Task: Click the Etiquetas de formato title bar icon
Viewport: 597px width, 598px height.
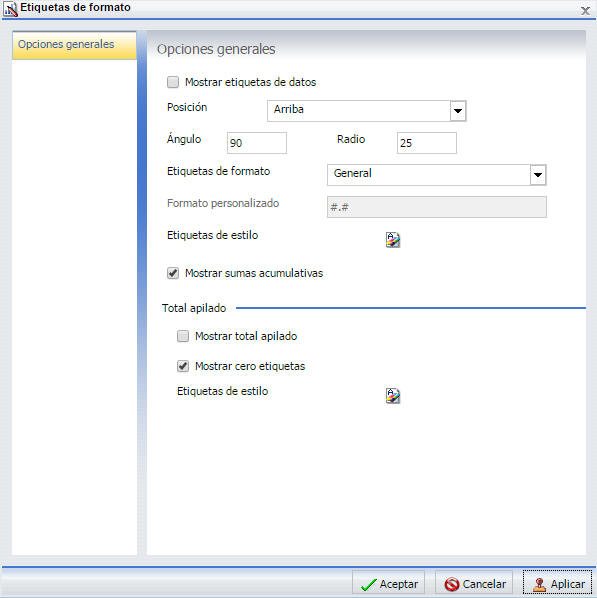Action: coord(10,9)
